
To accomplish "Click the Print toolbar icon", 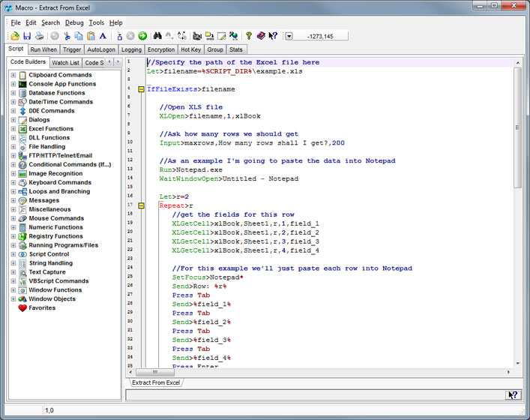I will (x=39, y=36).
